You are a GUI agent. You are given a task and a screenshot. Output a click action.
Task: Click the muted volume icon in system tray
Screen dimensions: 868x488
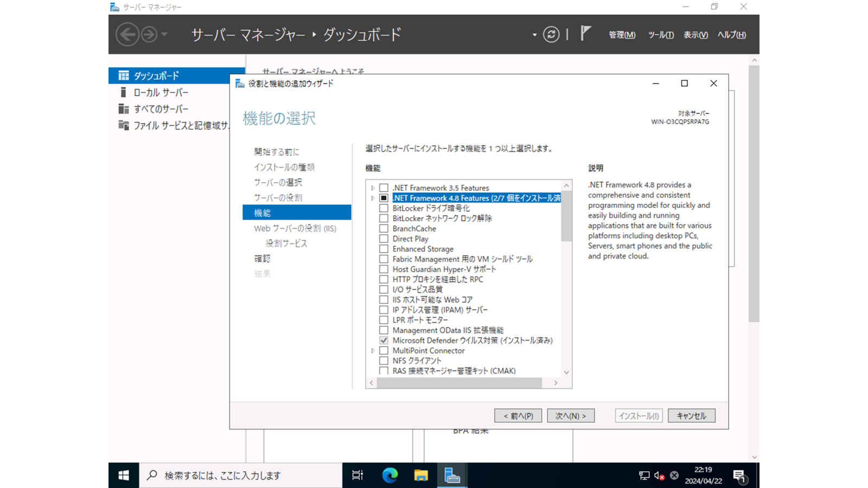pyautogui.click(x=659, y=476)
